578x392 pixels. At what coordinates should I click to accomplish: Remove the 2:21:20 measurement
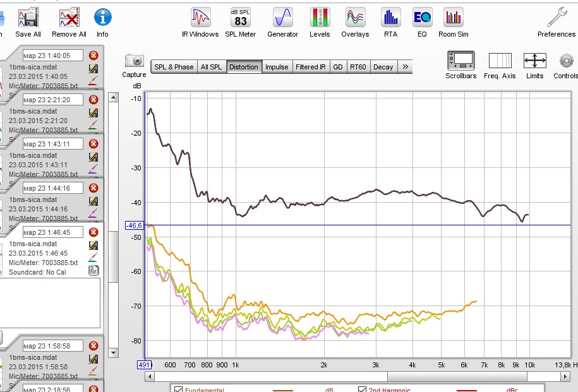coord(93,100)
